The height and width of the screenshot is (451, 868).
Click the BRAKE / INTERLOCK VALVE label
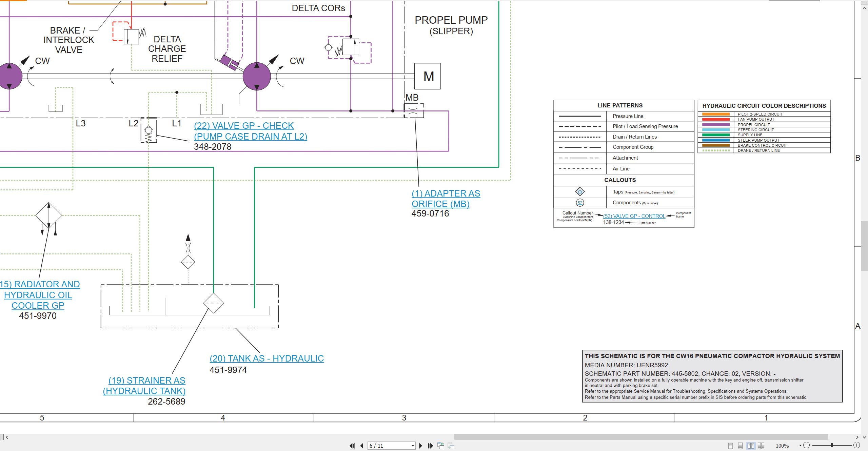[x=69, y=40]
